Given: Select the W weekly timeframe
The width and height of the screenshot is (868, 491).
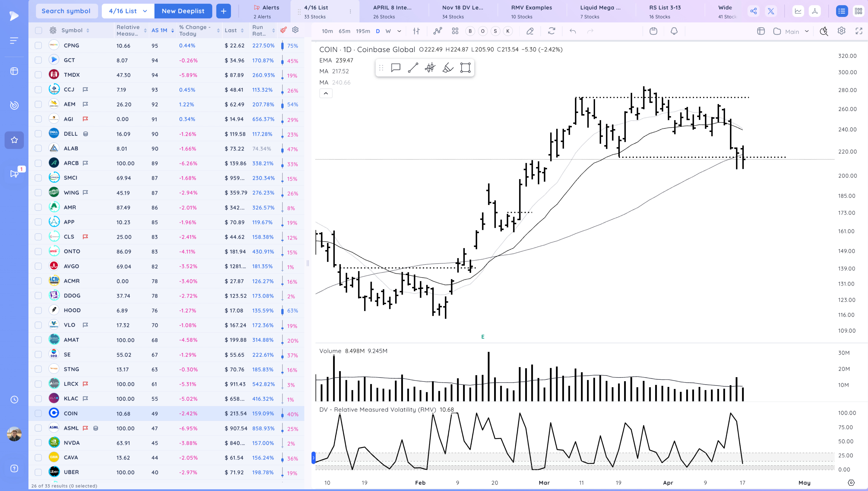Looking at the screenshot, I should coord(388,31).
